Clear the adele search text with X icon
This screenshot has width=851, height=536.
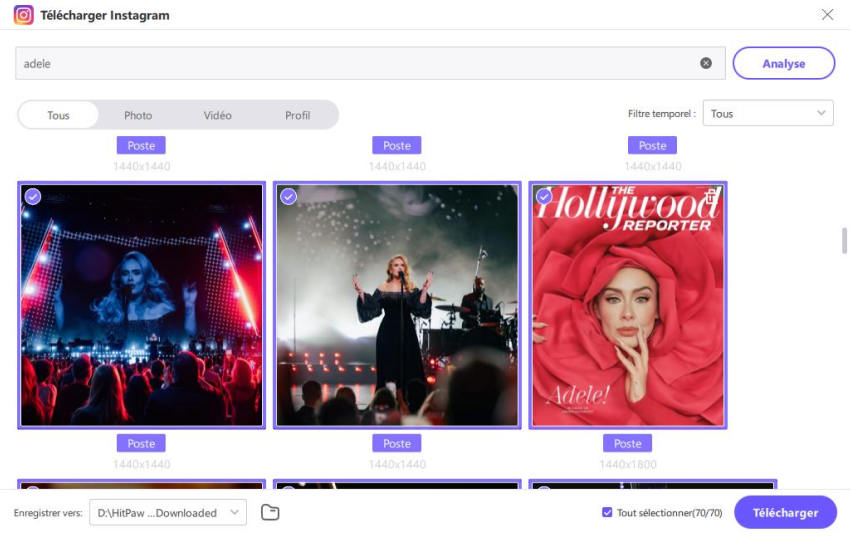[x=706, y=63]
